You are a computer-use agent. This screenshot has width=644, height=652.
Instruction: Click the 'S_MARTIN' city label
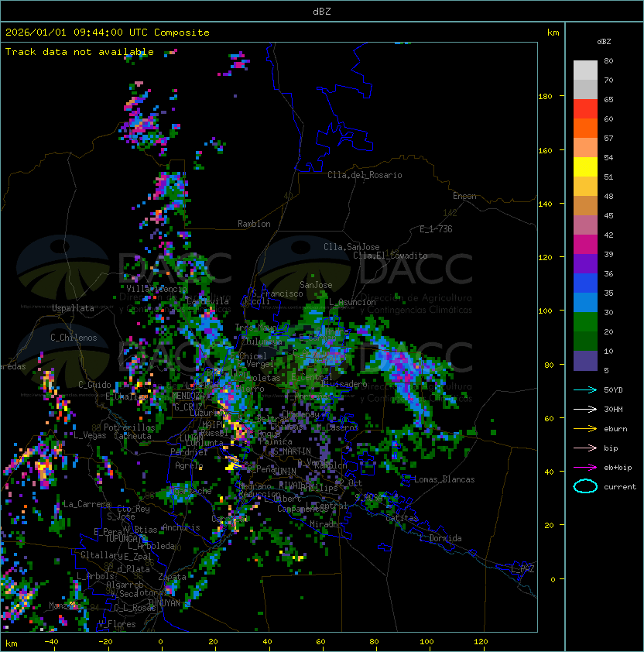(292, 451)
